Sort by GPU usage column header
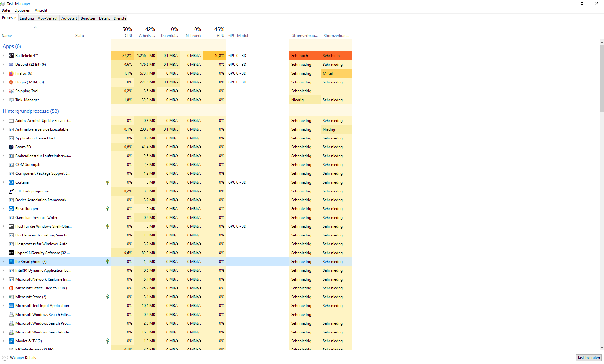604x364 pixels. coord(215,32)
